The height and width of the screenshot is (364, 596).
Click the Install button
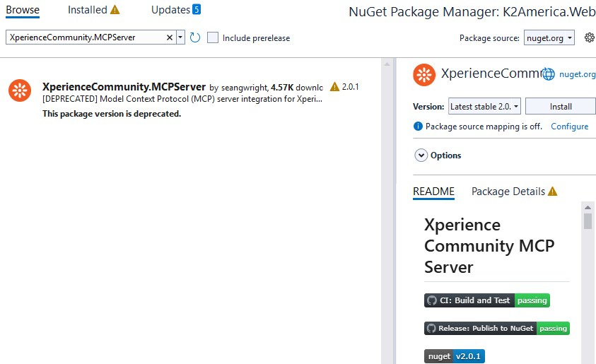pos(561,107)
